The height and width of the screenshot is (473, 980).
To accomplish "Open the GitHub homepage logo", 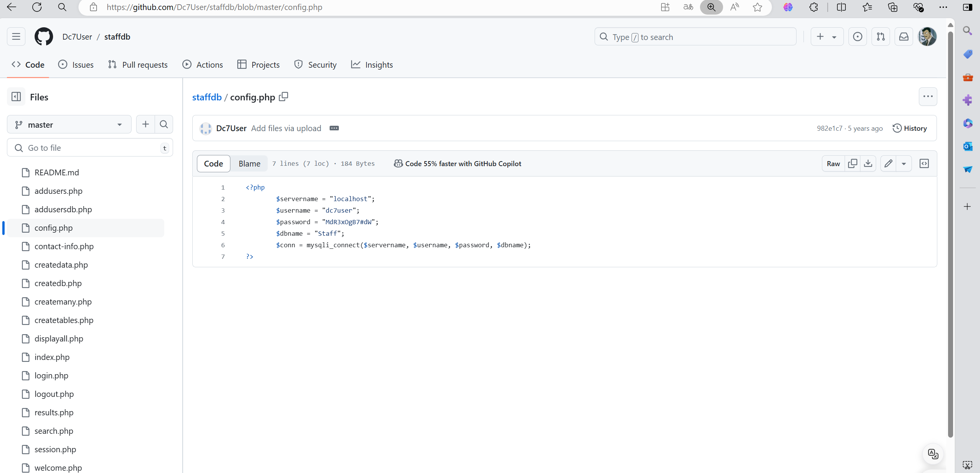I will (x=44, y=37).
